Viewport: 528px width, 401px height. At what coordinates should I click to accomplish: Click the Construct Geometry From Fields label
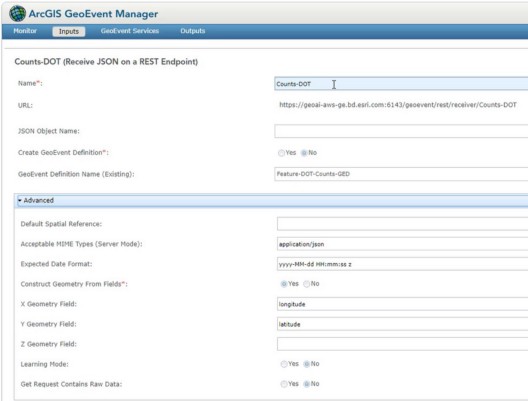(x=74, y=284)
